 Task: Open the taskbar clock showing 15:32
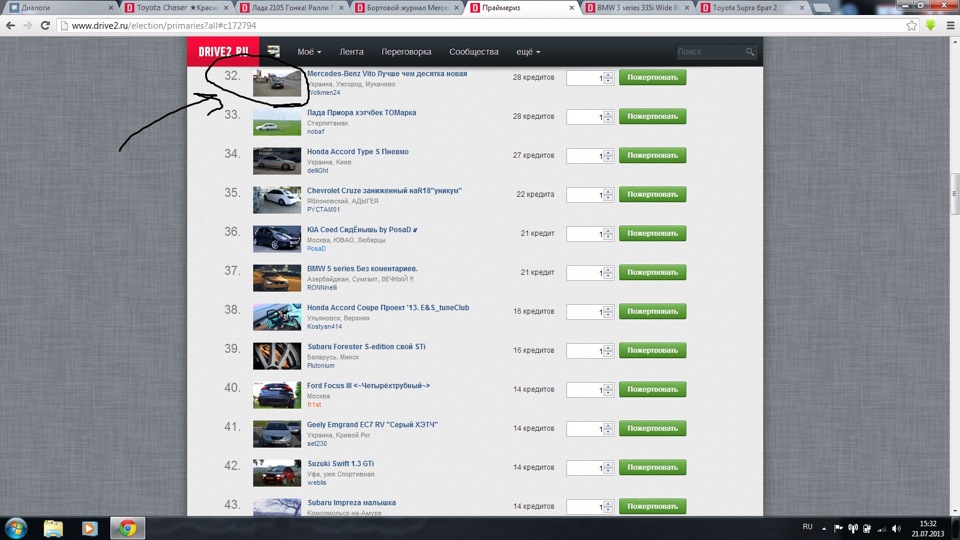[x=928, y=528]
